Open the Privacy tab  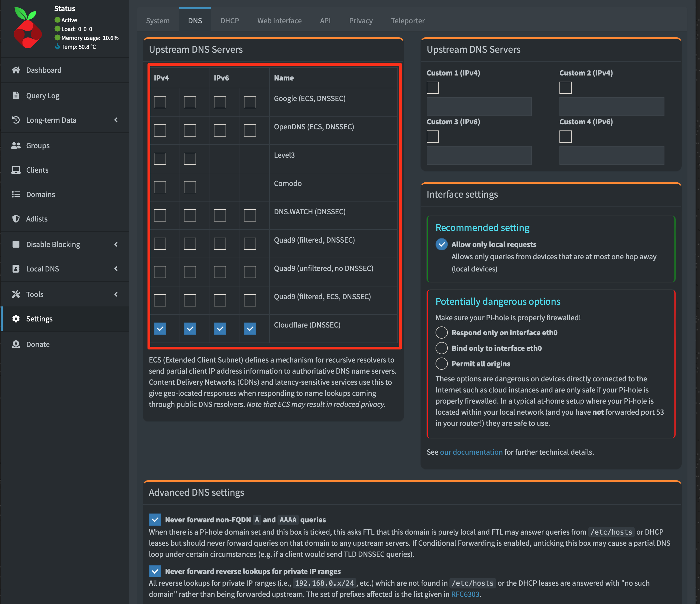pyautogui.click(x=361, y=20)
